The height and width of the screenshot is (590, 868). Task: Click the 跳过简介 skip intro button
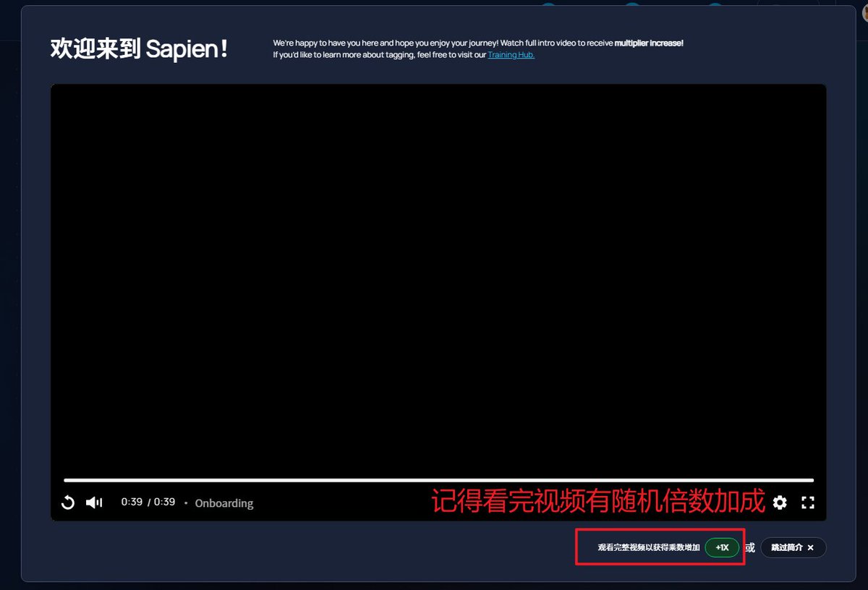click(x=793, y=548)
